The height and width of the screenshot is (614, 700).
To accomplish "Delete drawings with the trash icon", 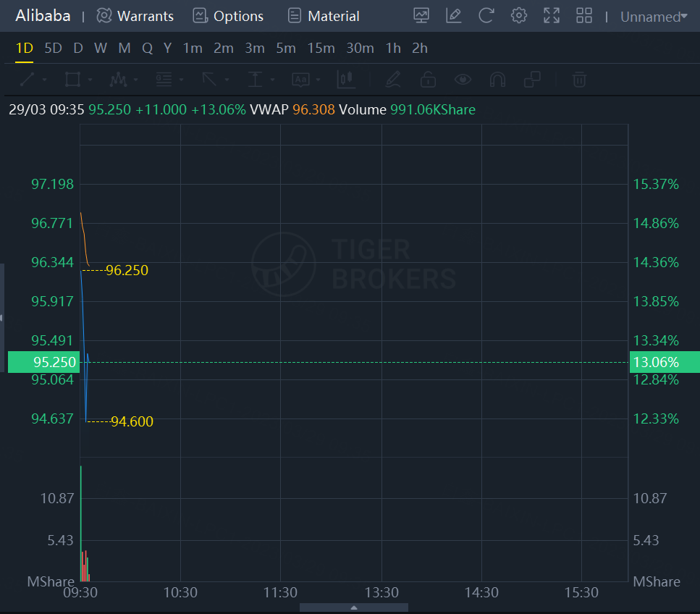I will pos(579,80).
